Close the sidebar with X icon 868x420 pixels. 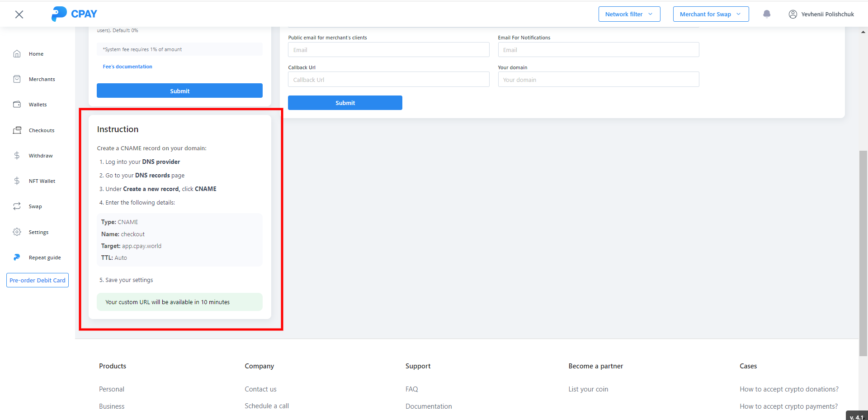pos(19,14)
